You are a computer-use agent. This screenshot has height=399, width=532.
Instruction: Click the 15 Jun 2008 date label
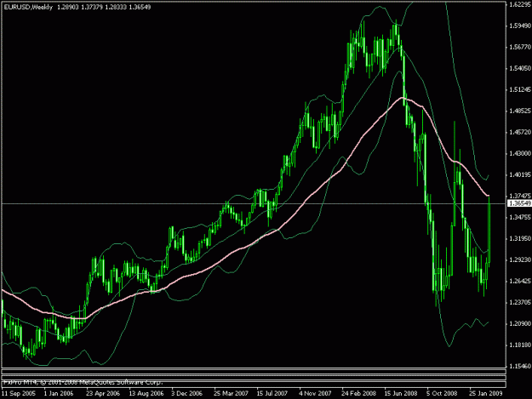tap(401, 394)
